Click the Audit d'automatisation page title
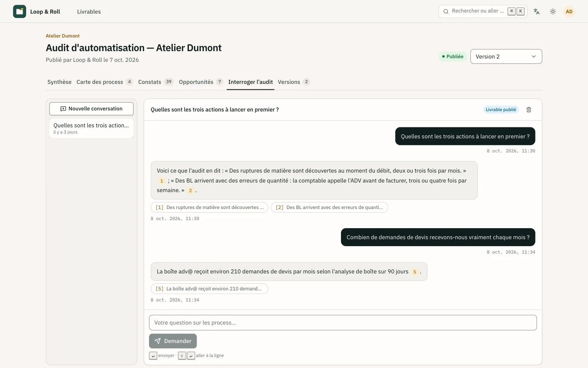Image resolution: width=588 pixels, height=368 pixels. (134, 48)
